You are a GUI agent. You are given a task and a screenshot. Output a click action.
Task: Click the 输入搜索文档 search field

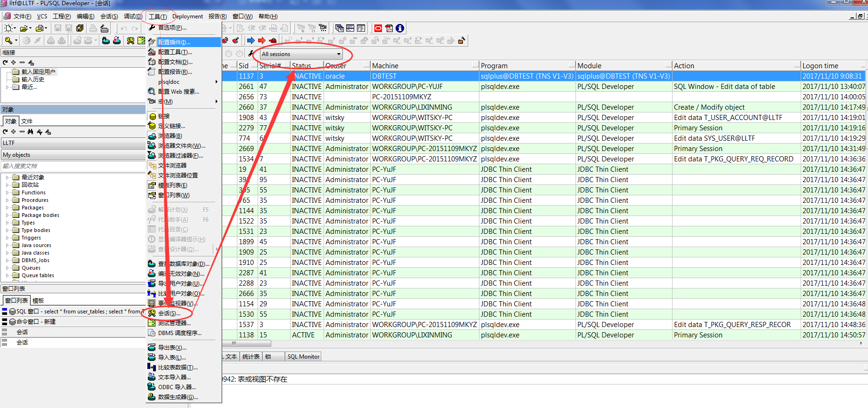73,166
